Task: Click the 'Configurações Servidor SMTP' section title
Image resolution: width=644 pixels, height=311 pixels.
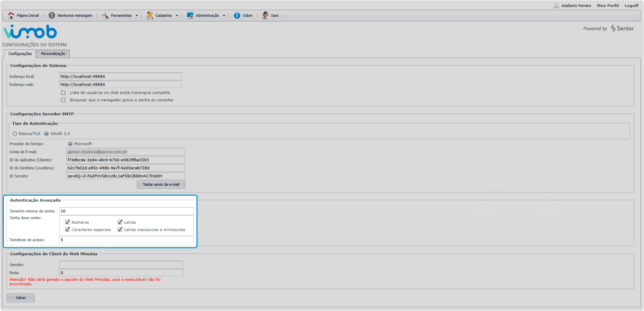Action: click(x=42, y=114)
